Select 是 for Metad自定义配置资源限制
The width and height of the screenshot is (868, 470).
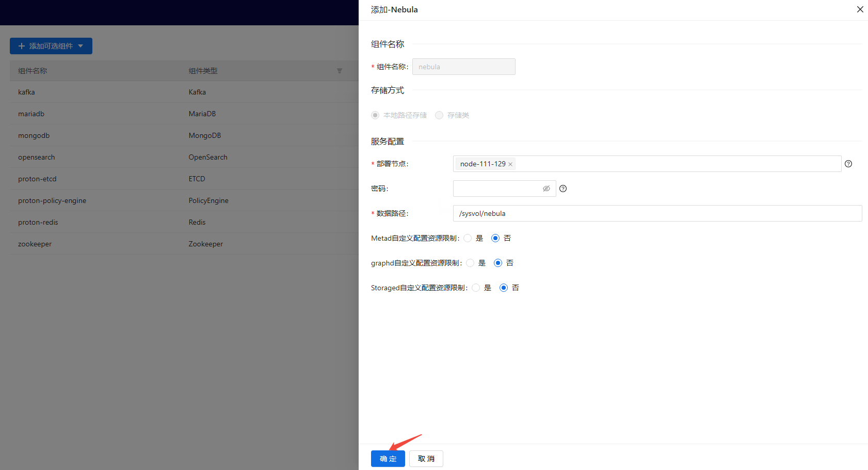click(468, 238)
